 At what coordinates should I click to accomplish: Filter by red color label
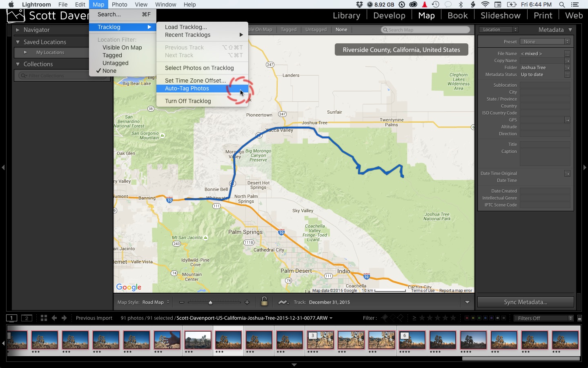point(467,318)
